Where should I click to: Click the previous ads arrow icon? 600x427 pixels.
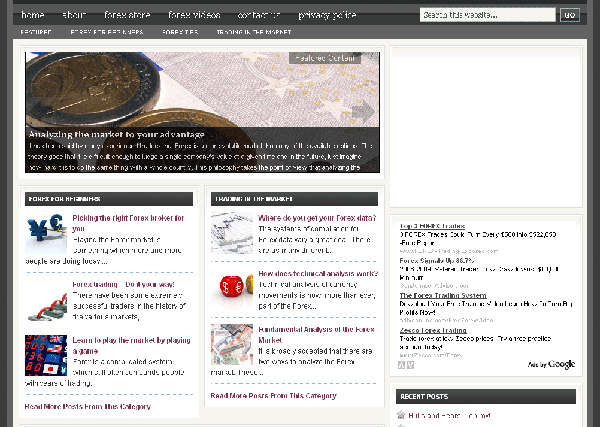click(x=401, y=365)
